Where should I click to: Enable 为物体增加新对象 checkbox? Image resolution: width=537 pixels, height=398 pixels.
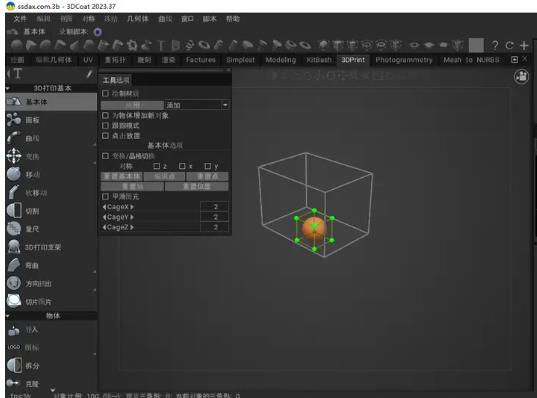pyautogui.click(x=105, y=115)
